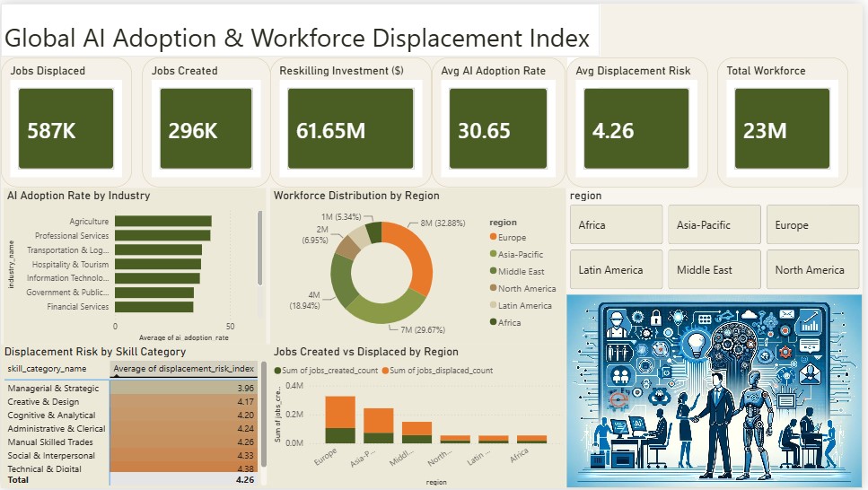Click Asia-Pacific orange displaced bar segment
The height and width of the screenshot is (490, 868).
379,421
